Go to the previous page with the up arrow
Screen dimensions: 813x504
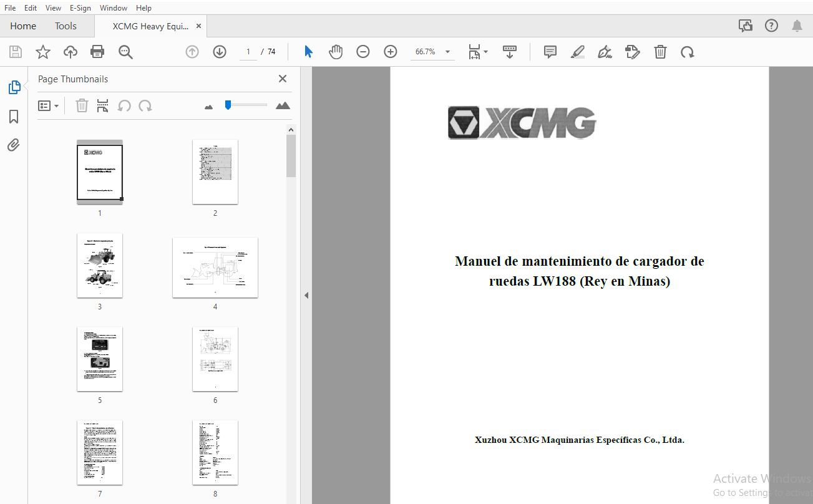192,52
